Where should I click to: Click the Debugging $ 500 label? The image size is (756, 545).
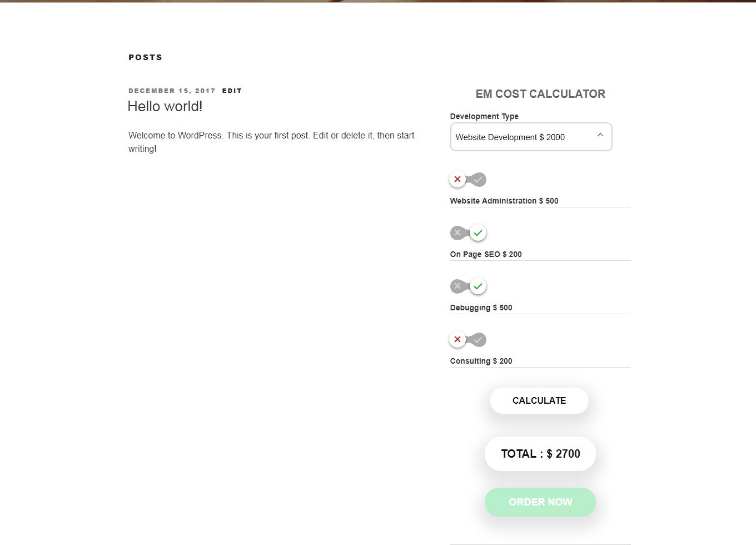(481, 308)
